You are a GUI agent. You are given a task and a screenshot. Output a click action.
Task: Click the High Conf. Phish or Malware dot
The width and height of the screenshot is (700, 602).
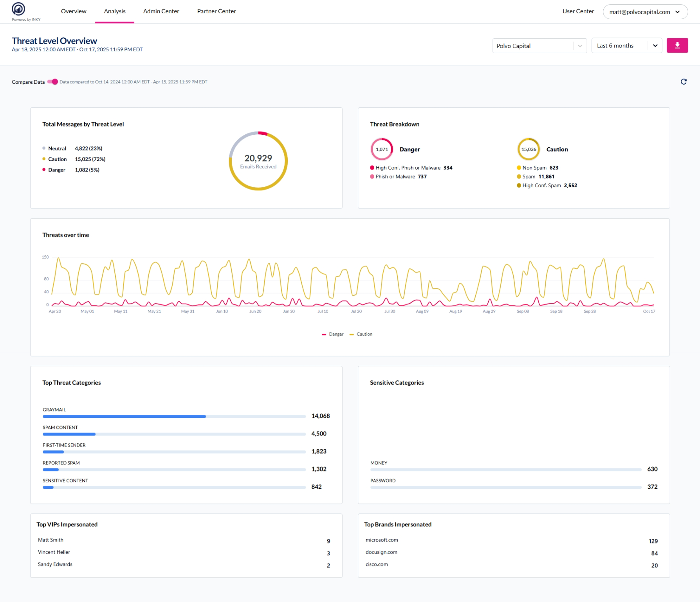372,168
